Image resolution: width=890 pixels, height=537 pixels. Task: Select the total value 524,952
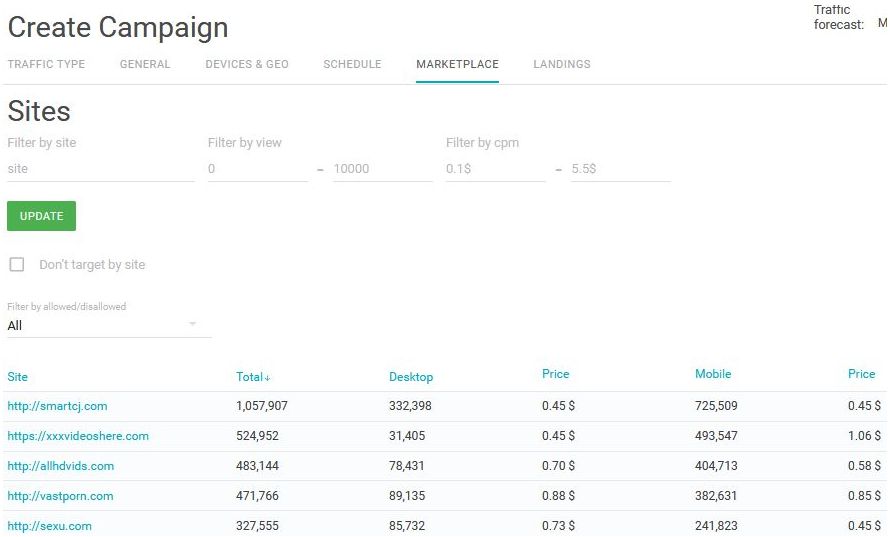[x=257, y=436]
